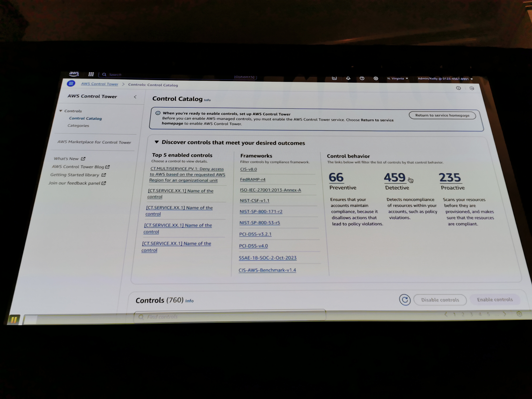The height and width of the screenshot is (399, 532).
Task: Click the pause button at bottom left
Action: [14, 320]
